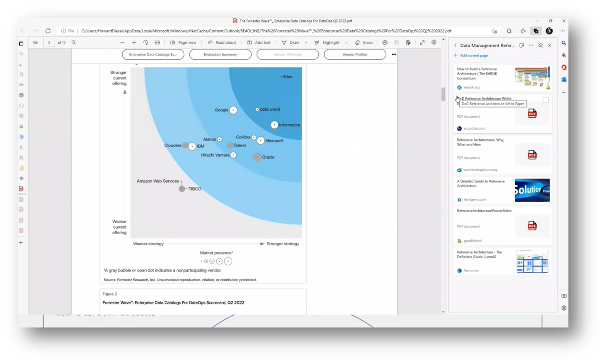605x364 pixels.
Task: Show more PDF section buttons ellipsis
Action: [x=394, y=55]
